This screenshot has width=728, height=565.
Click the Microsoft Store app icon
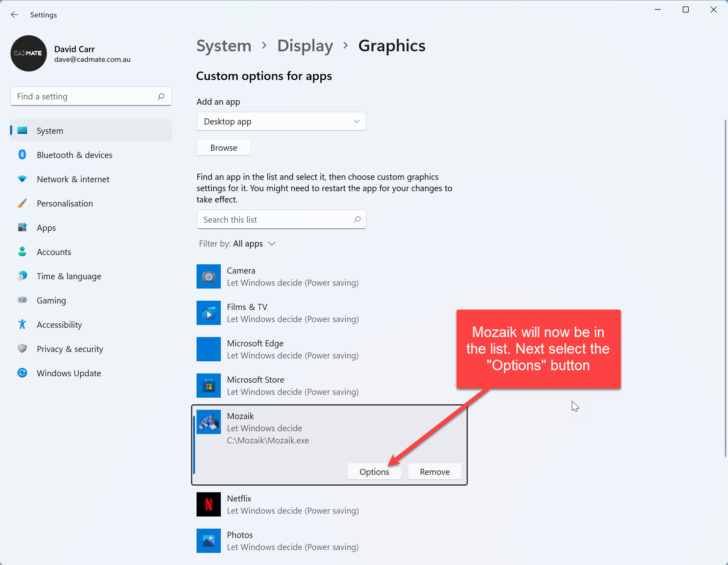coord(208,386)
